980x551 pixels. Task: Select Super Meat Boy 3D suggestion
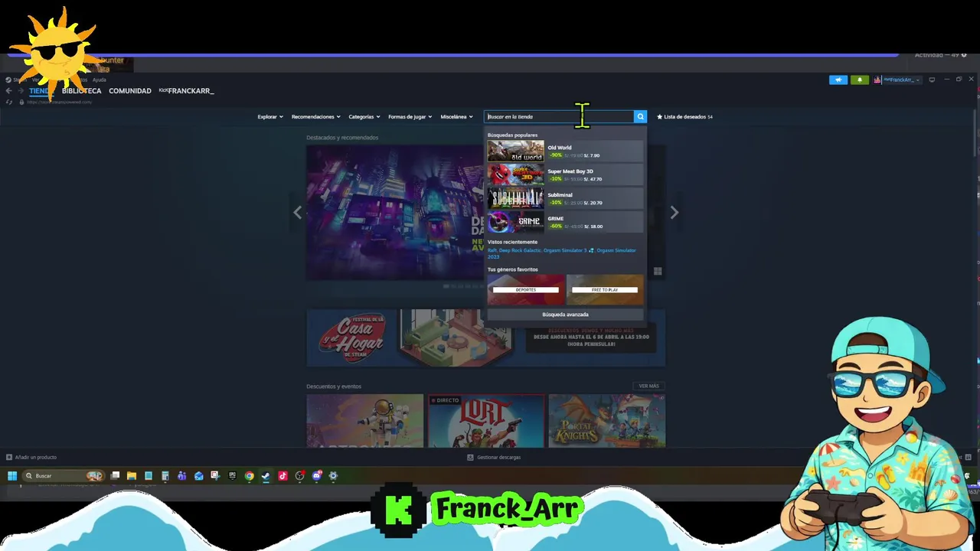click(565, 174)
